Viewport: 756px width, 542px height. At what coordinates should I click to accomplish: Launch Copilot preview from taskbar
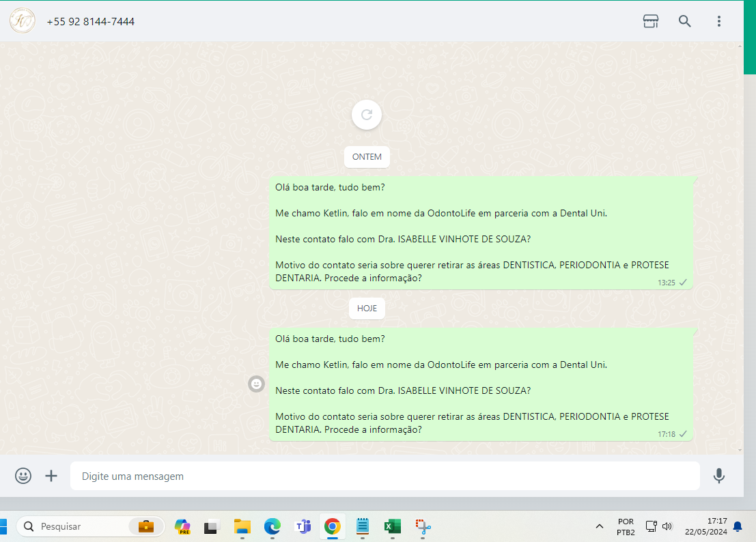[182, 526]
